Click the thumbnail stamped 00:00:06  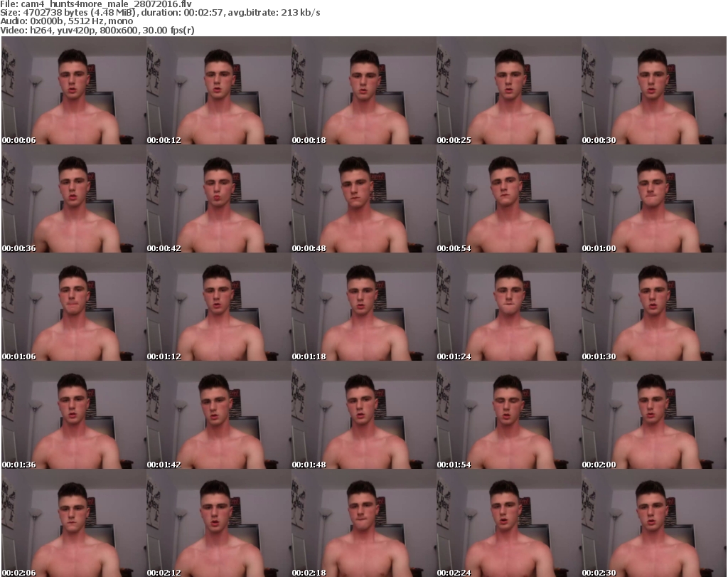click(x=74, y=90)
